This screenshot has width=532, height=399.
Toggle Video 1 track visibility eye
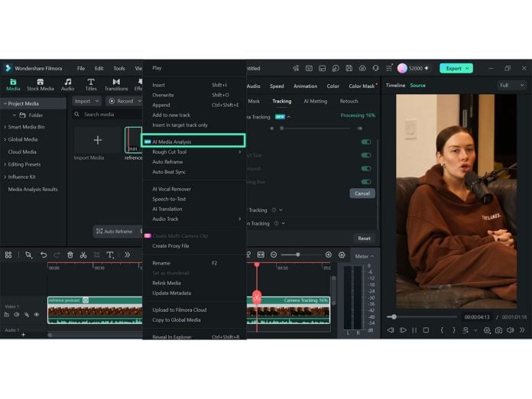(37, 314)
